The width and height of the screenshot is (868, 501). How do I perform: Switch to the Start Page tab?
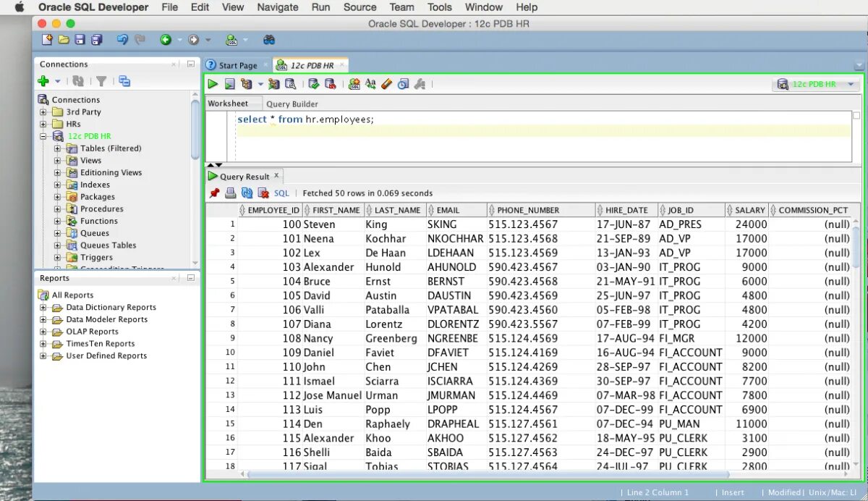(237, 65)
